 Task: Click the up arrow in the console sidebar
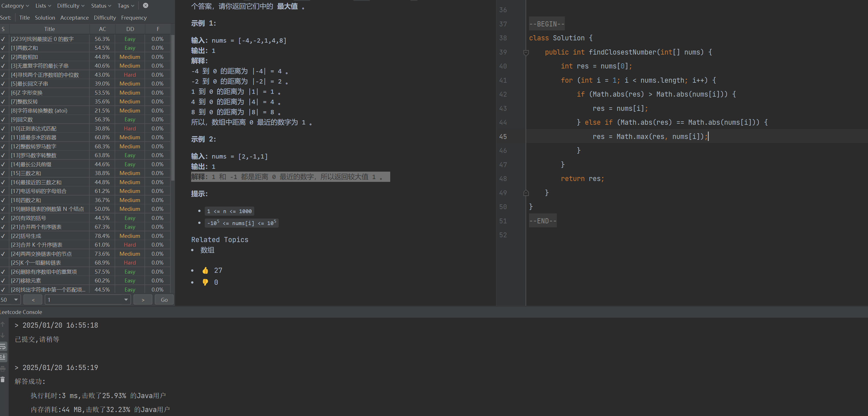tap(3, 325)
